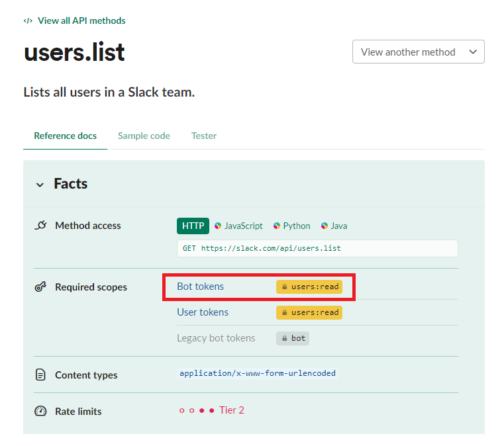
Task: Click the code brackets icon beside View all API methods
Action: coord(28,21)
